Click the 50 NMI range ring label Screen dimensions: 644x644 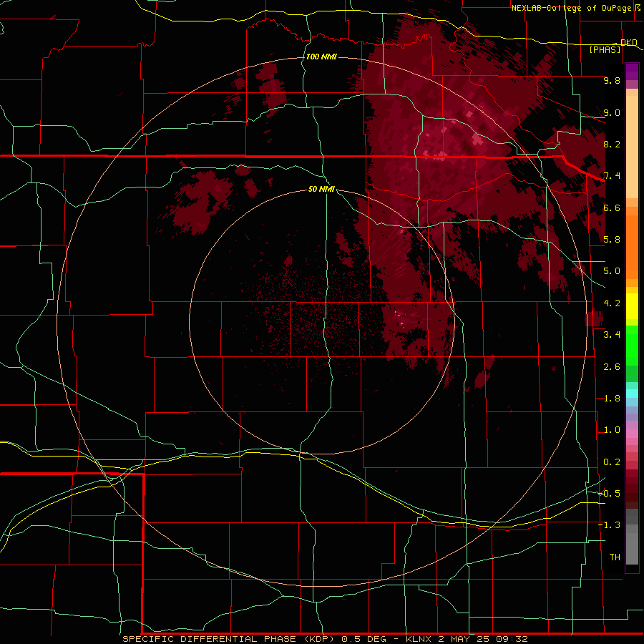(321, 189)
